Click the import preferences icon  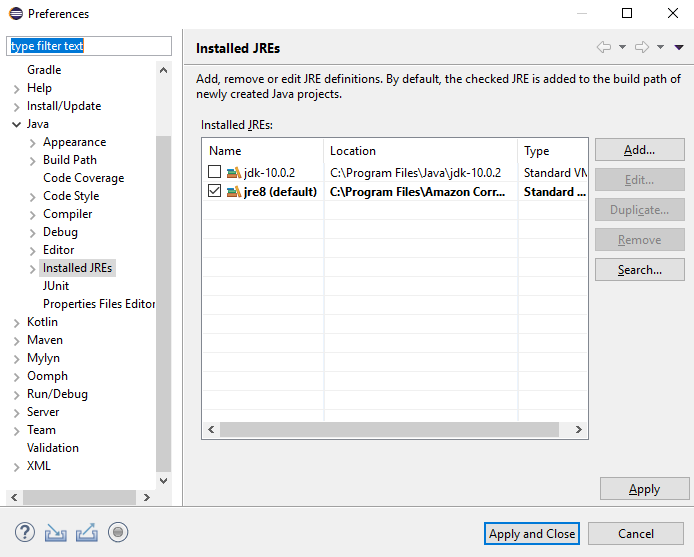[x=55, y=532]
